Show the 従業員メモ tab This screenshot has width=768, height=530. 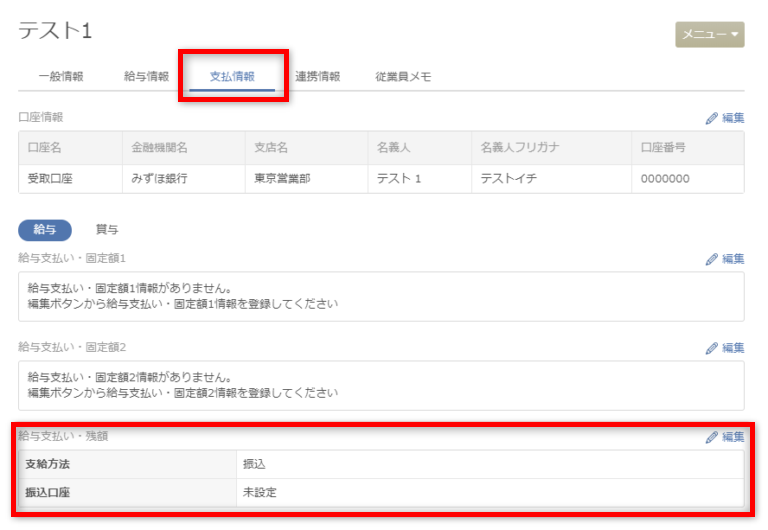(403, 76)
